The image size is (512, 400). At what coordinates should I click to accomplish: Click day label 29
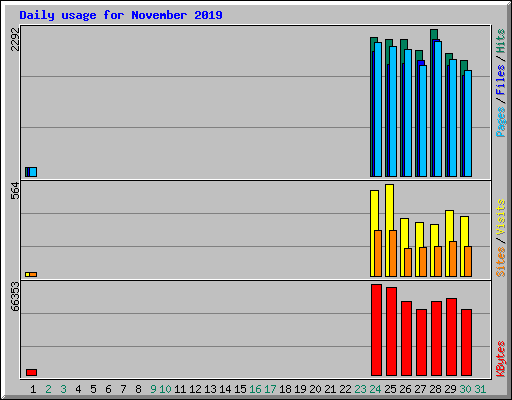pyautogui.click(x=450, y=389)
